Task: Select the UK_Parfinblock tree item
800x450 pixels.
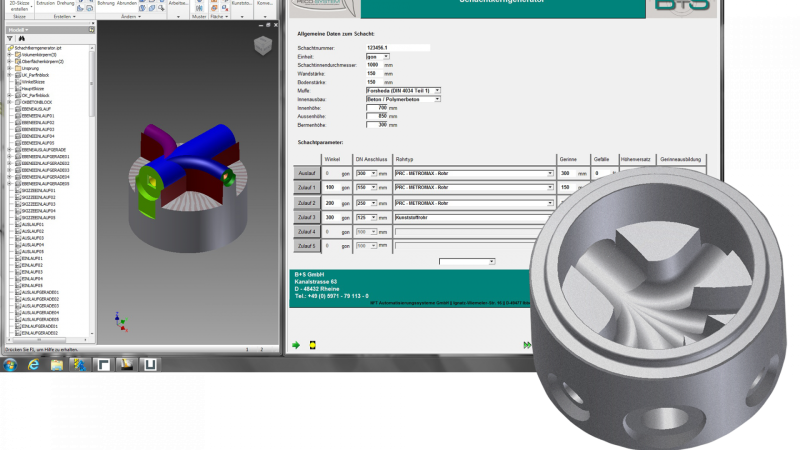Action: point(36,75)
